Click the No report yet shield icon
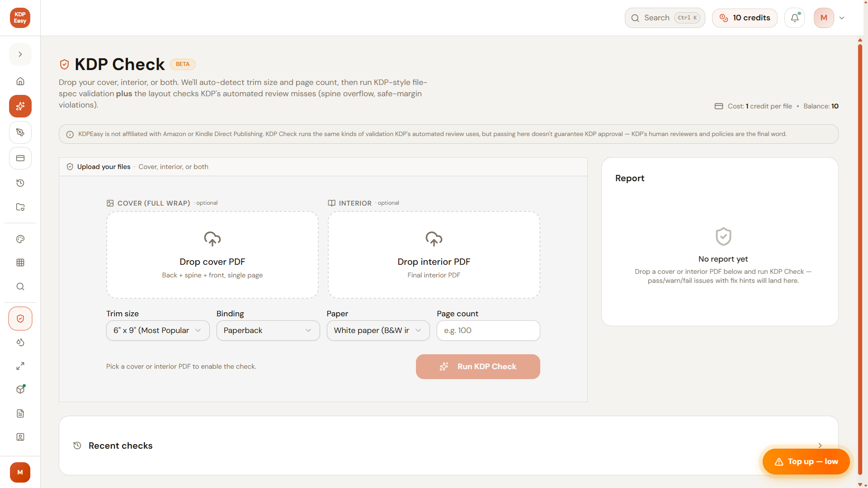The width and height of the screenshot is (868, 488). tap(723, 236)
